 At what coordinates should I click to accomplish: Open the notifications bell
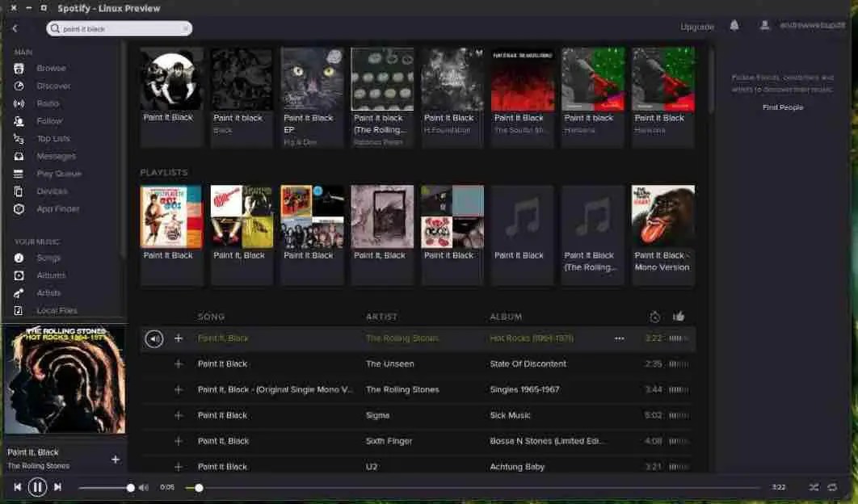734,26
